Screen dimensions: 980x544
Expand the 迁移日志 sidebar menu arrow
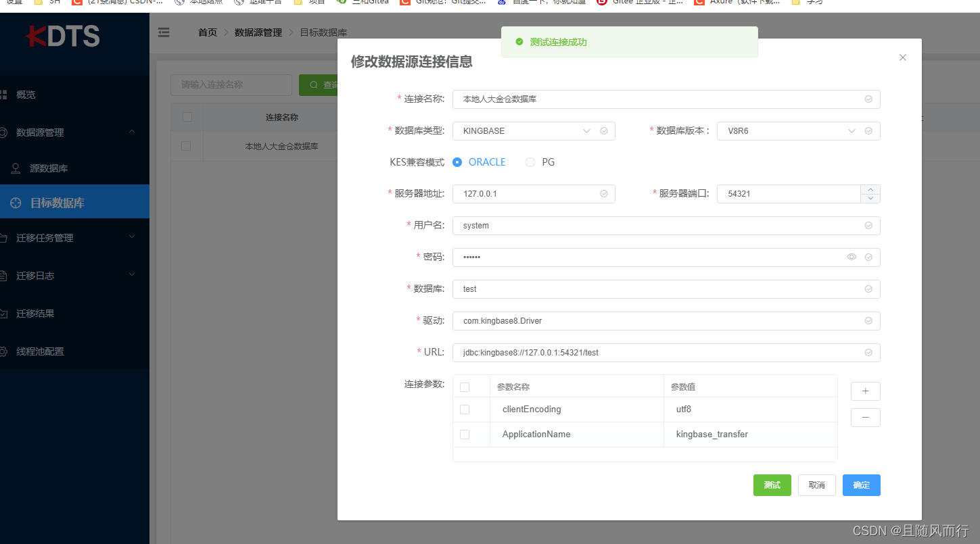[x=132, y=275]
